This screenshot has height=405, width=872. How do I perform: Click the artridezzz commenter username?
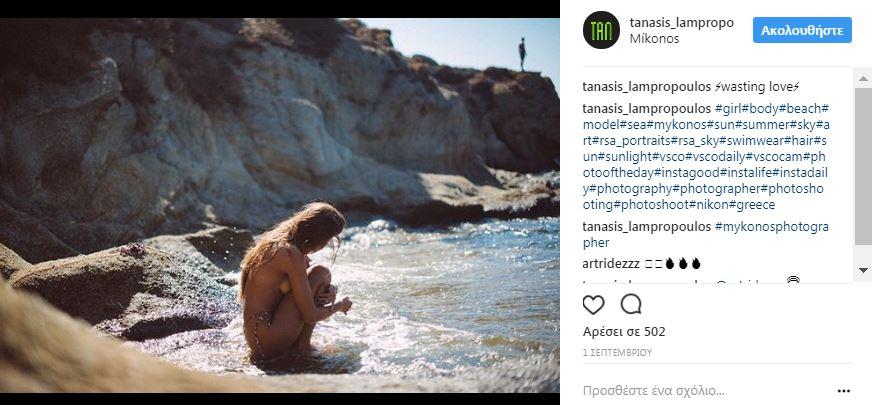[612, 264]
